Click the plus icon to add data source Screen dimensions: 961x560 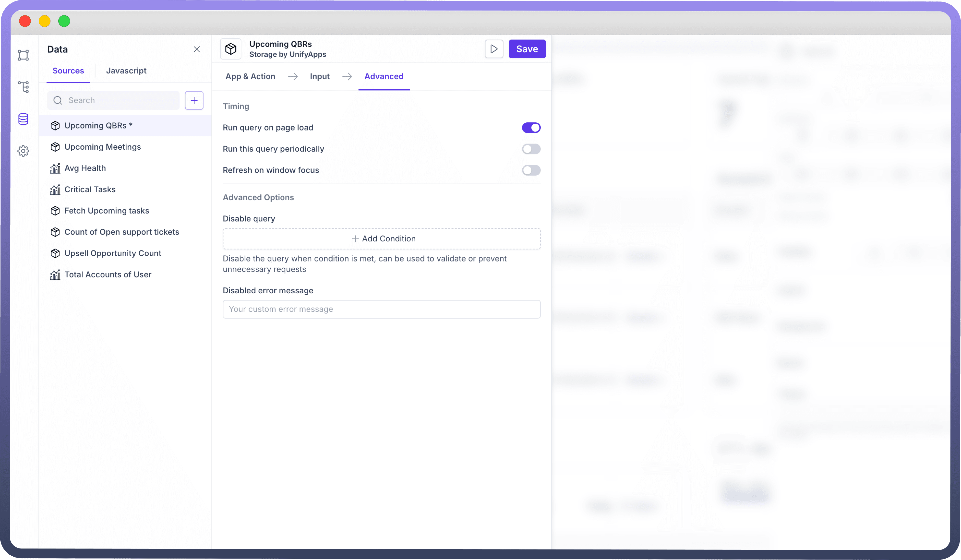pyautogui.click(x=194, y=100)
